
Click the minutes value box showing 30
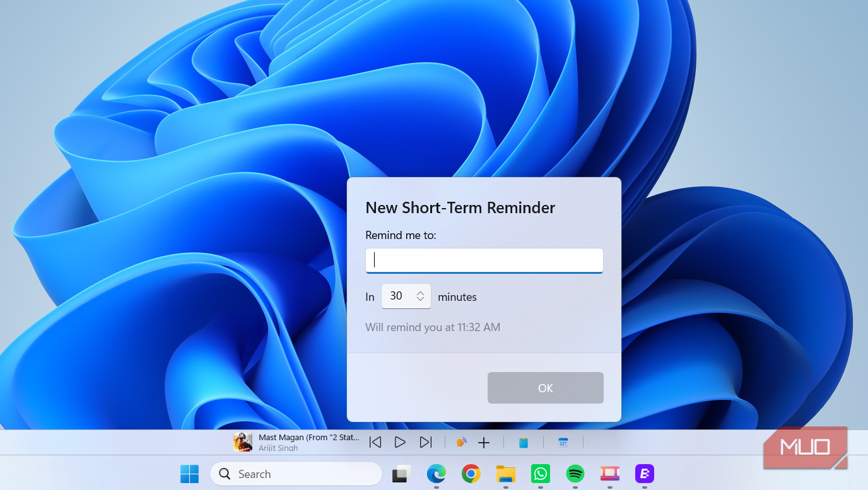(x=406, y=296)
